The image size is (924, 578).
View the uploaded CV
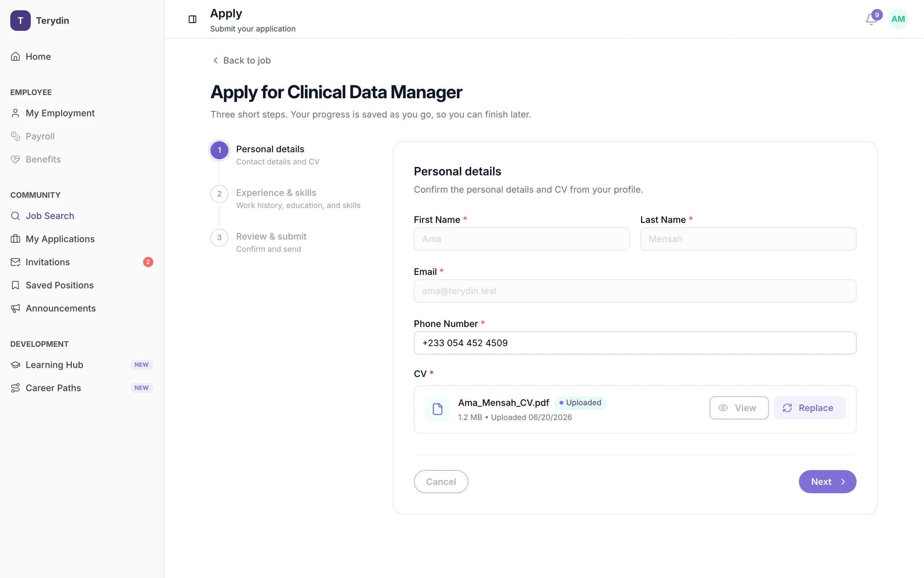pos(739,408)
